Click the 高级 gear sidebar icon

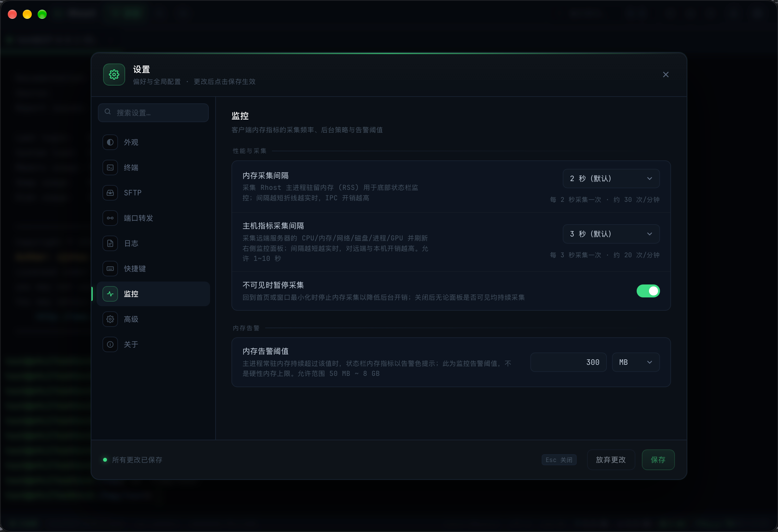click(110, 319)
